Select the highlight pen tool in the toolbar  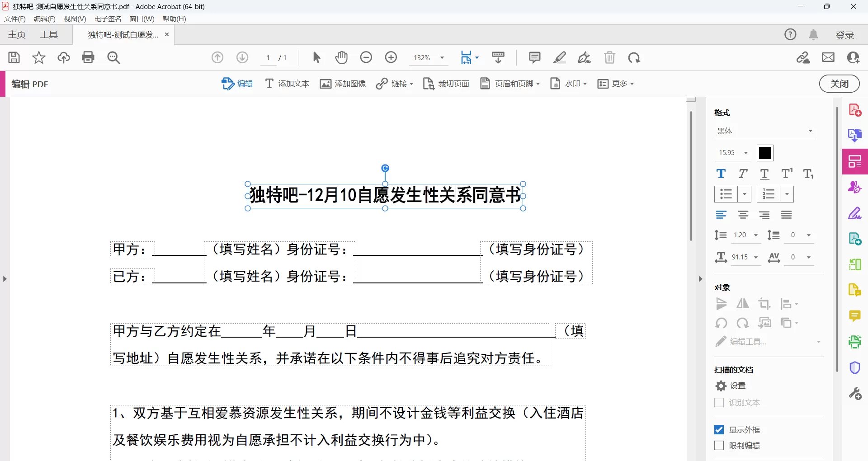[x=560, y=57]
